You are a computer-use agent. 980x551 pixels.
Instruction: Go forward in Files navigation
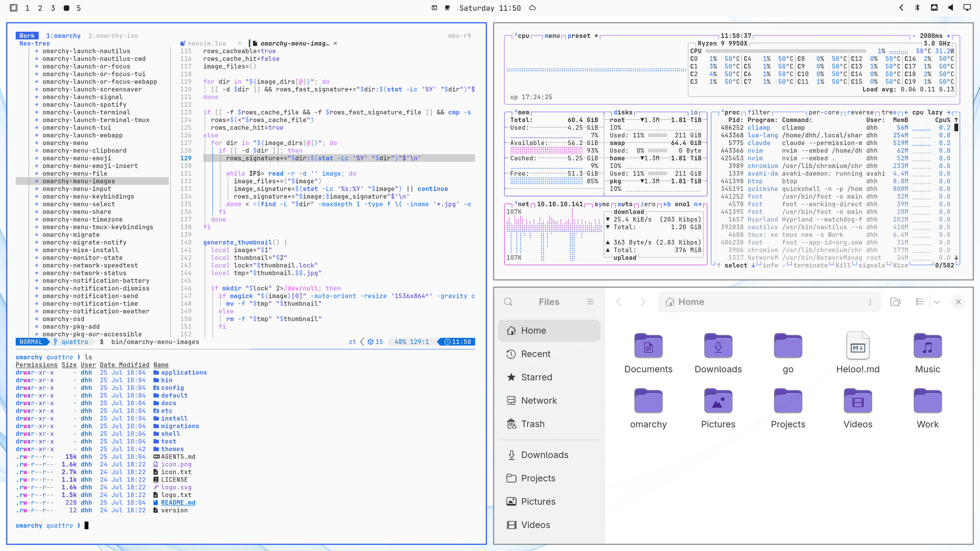642,302
